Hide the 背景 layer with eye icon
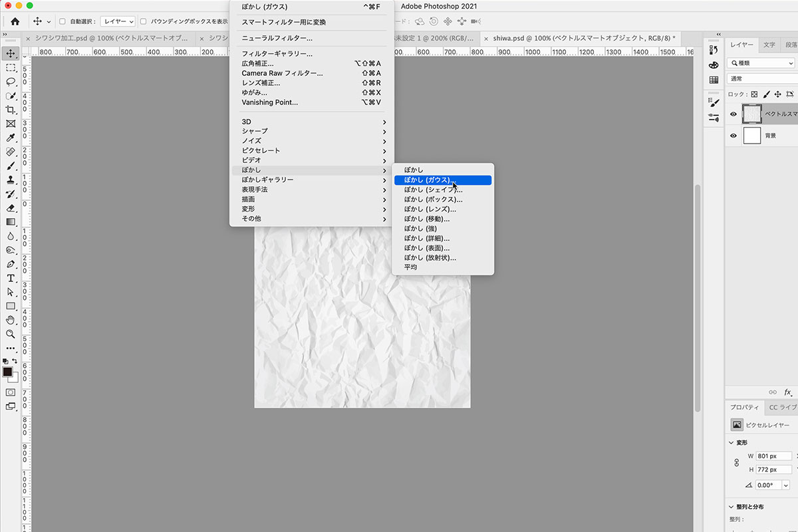798x532 pixels. click(x=733, y=136)
